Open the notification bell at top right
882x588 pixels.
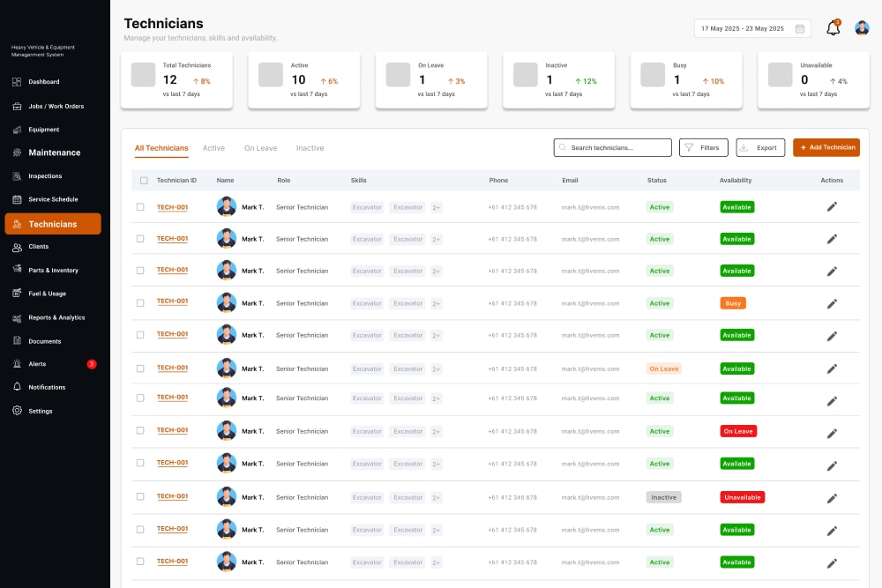(833, 27)
